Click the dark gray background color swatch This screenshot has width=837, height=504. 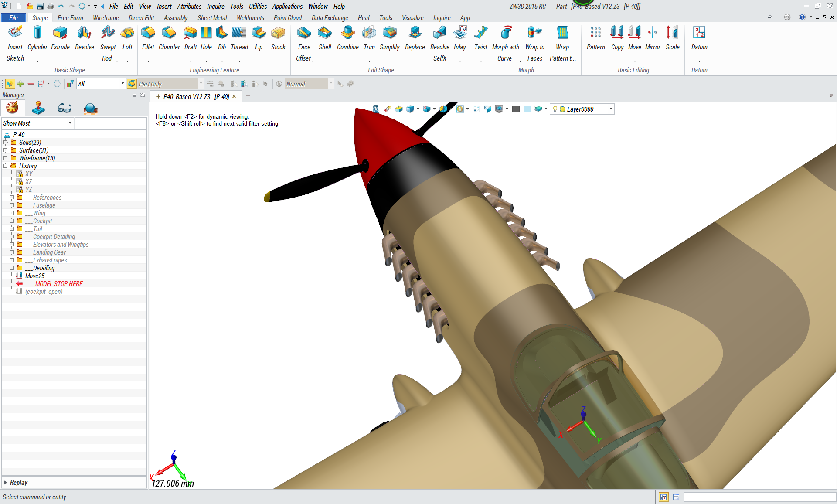pyautogui.click(x=516, y=109)
